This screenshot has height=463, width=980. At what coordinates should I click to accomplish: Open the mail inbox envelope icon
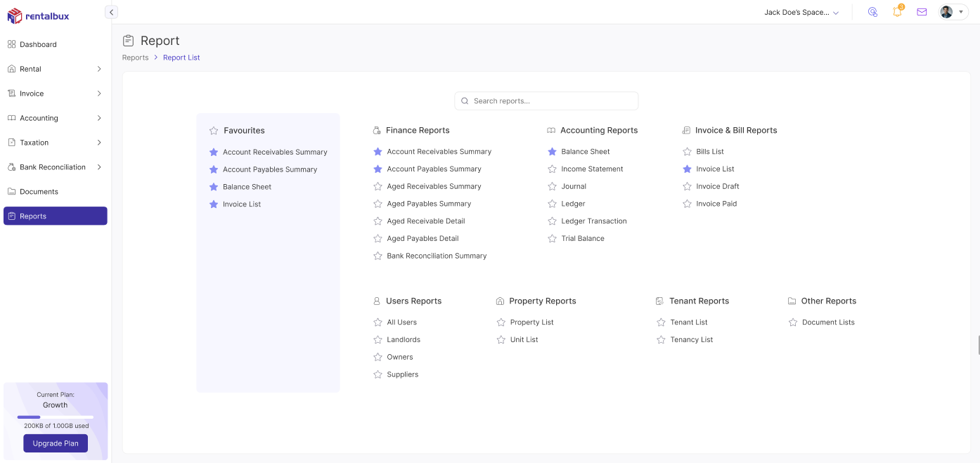(922, 11)
